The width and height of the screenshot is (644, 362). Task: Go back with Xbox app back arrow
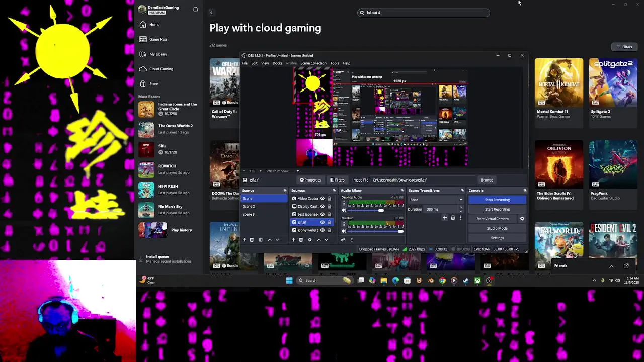(x=211, y=13)
